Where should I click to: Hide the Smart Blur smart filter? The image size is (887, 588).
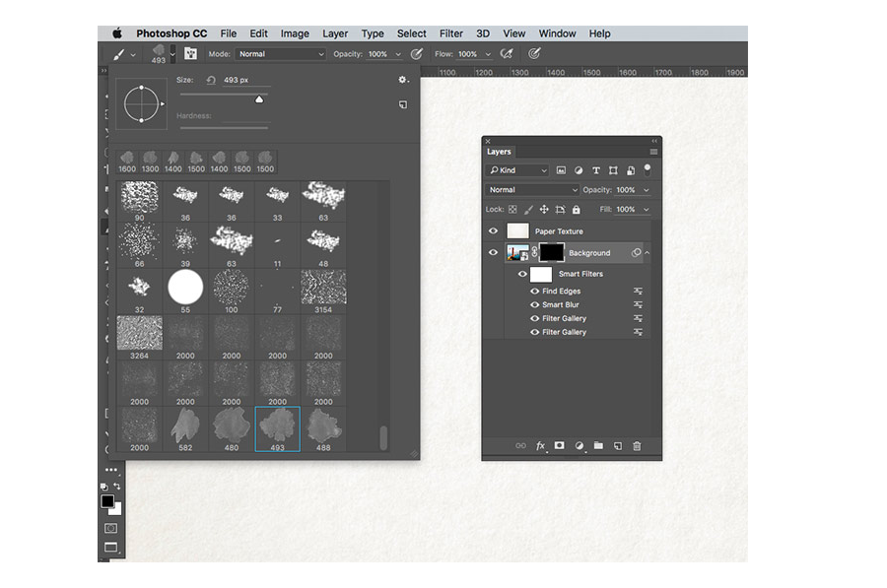[534, 304]
